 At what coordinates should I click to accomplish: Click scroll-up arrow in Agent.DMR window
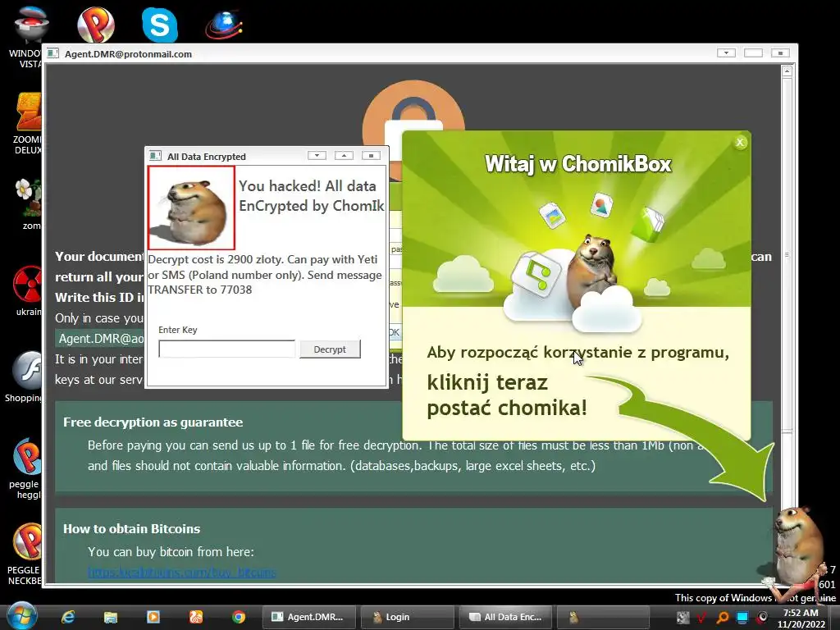pyautogui.click(x=787, y=71)
